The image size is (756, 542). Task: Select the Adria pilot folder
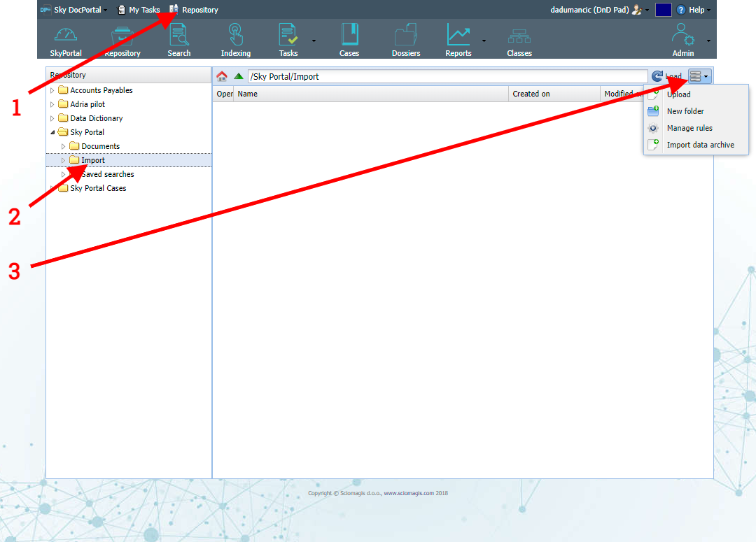click(87, 104)
